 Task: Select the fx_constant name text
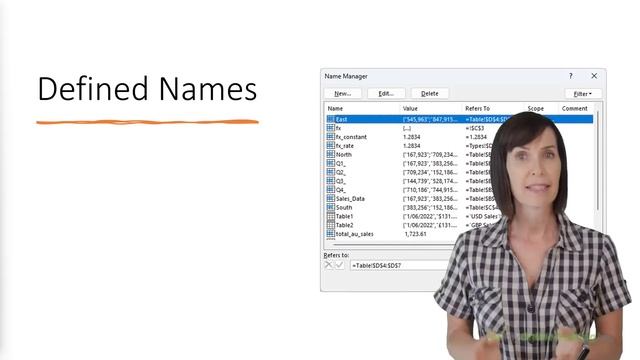(x=351, y=137)
